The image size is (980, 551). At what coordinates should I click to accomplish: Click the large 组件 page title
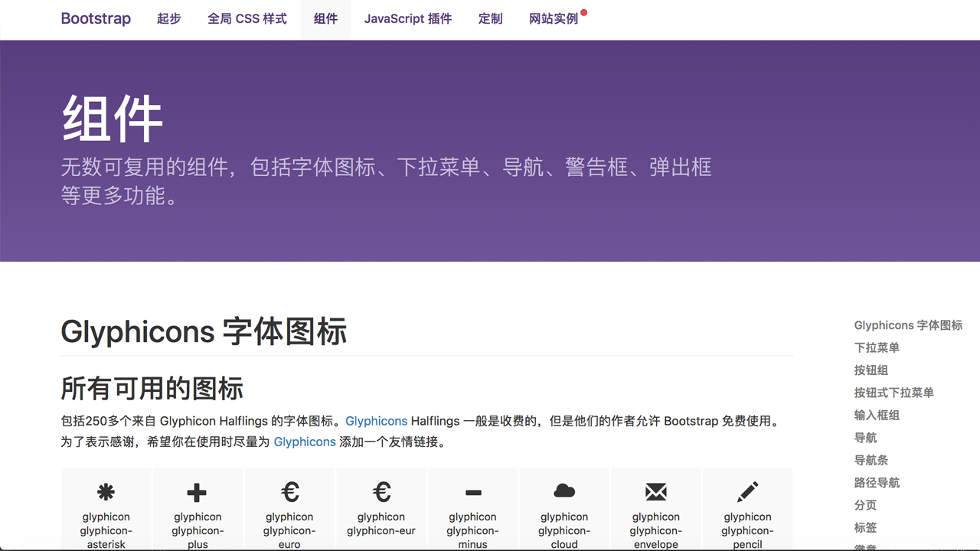[x=112, y=119]
